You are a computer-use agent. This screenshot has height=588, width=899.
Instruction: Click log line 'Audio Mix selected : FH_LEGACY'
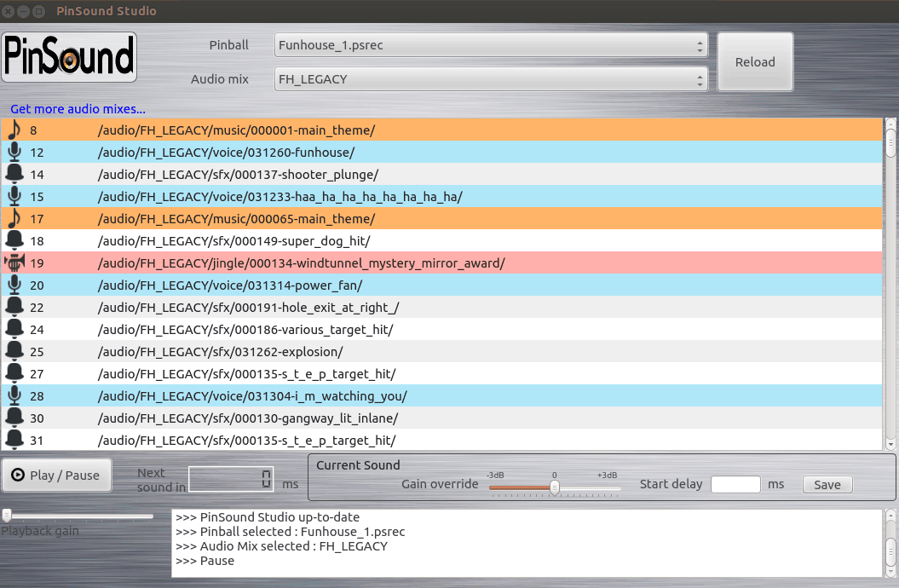(281, 546)
